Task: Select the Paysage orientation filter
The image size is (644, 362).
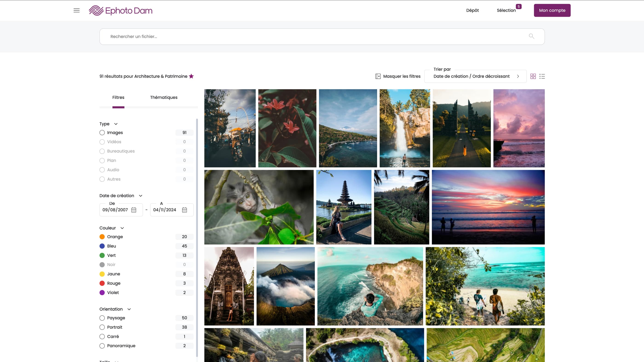Action: [102, 318]
